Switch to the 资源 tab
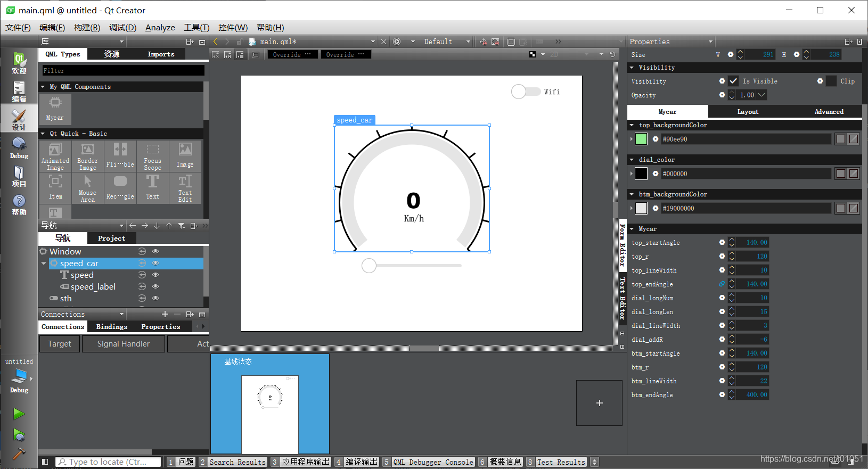 (x=112, y=54)
